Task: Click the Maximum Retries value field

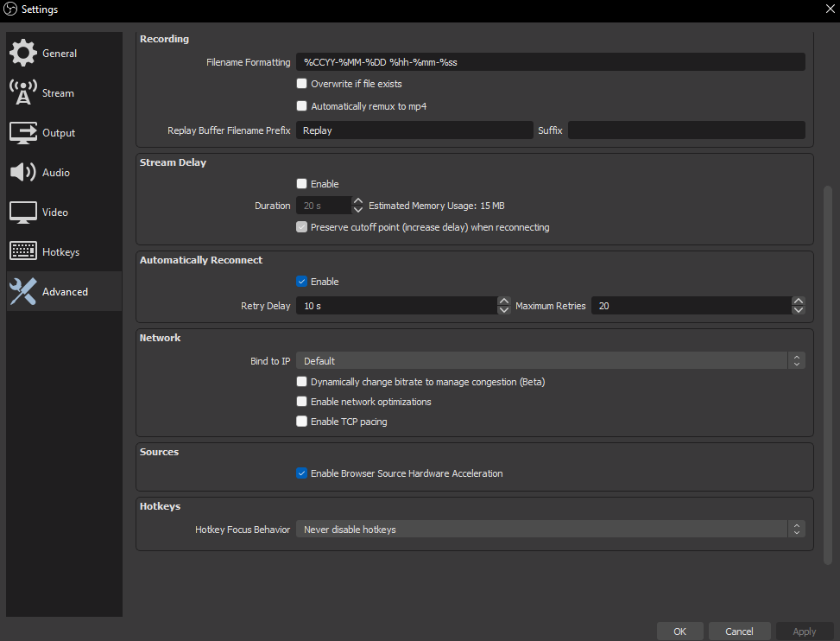Action: pyautogui.click(x=691, y=306)
